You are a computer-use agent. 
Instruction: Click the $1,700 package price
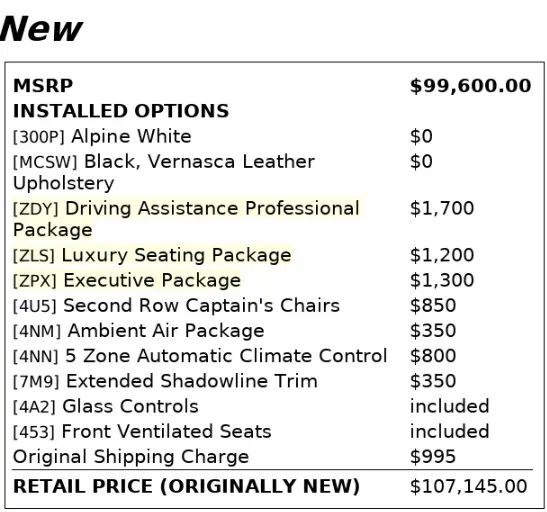pyautogui.click(x=442, y=209)
